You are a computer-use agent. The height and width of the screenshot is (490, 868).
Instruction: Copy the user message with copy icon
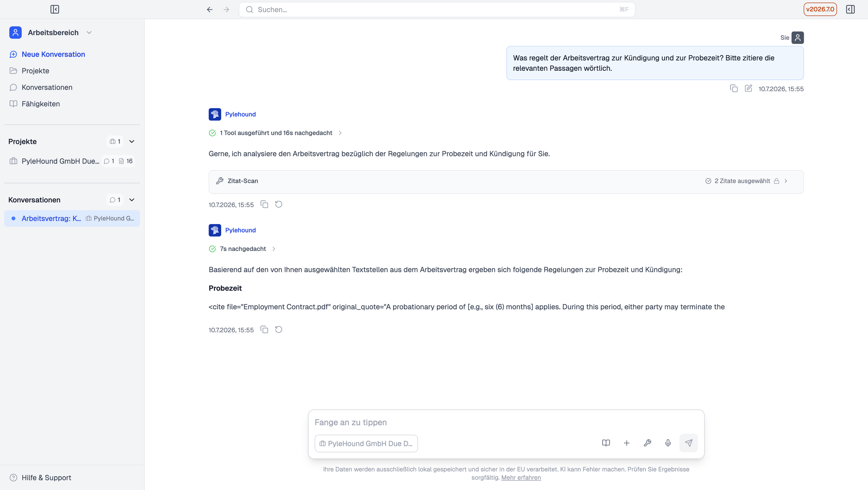(734, 89)
